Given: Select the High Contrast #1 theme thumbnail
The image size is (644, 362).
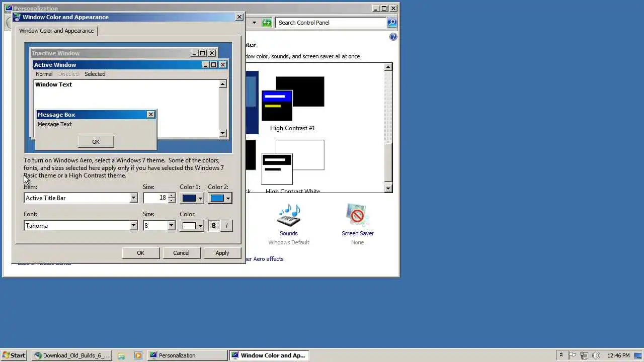Looking at the screenshot, I should coord(292,99).
